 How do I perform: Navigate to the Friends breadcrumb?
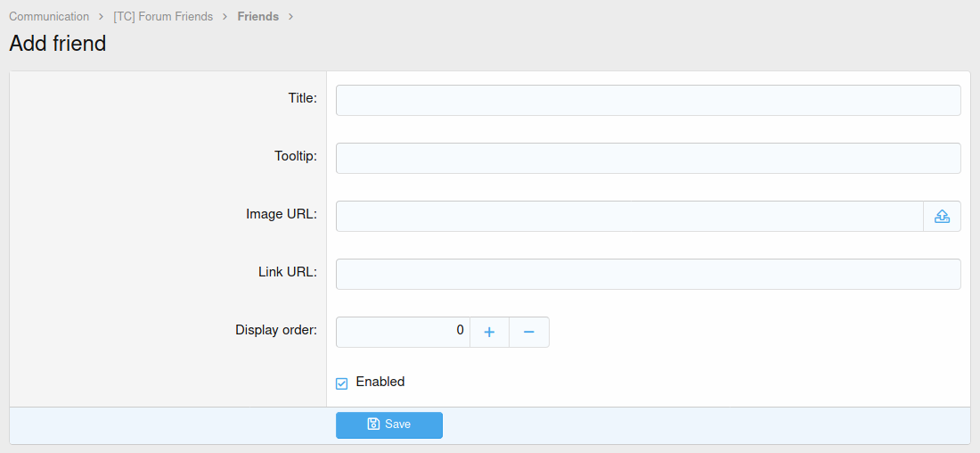(257, 16)
